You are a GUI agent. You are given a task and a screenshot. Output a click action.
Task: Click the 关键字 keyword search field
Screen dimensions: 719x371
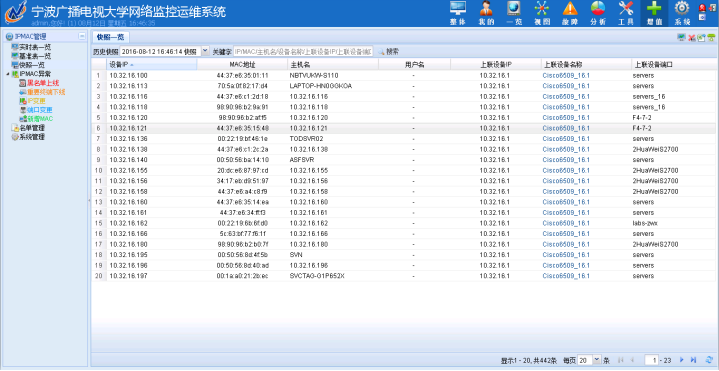coord(303,51)
